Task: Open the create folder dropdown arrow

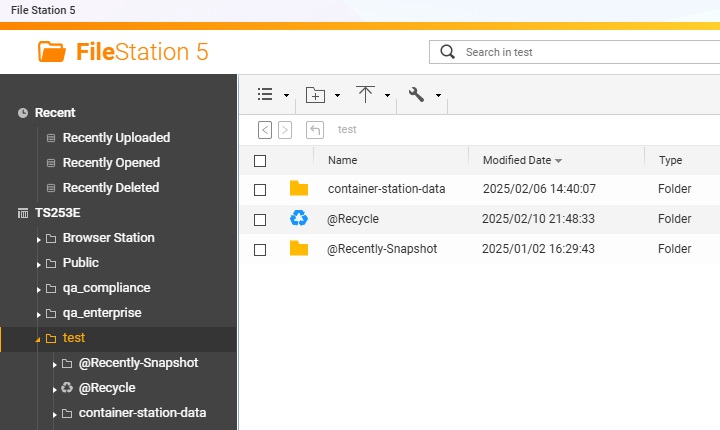Action: coord(338,96)
